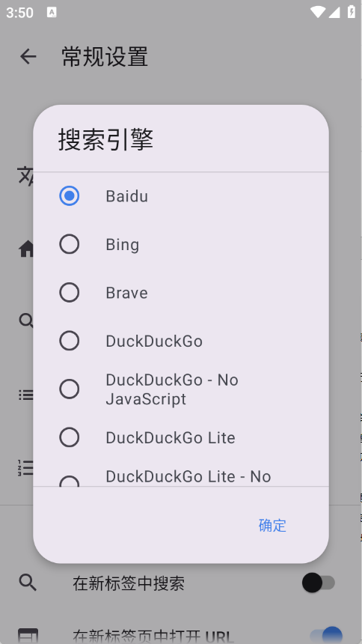Tap magnifier icon beside 在新标签中搜索
The width and height of the screenshot is (362, 644).
point(28,583)
